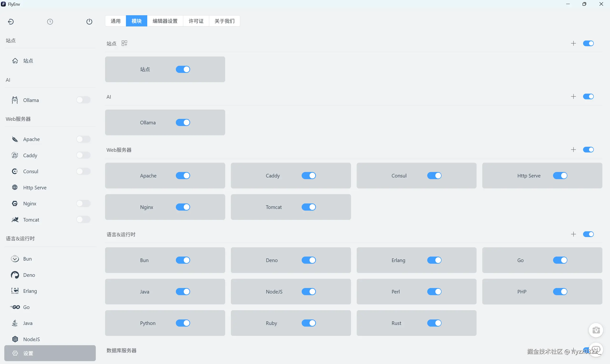
Task: Click the power icon in sidebar header
Action: (89, 22)
